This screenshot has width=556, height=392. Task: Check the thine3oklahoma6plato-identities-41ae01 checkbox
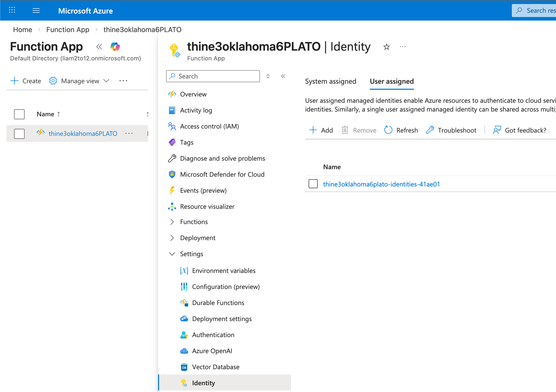point(313,184)
